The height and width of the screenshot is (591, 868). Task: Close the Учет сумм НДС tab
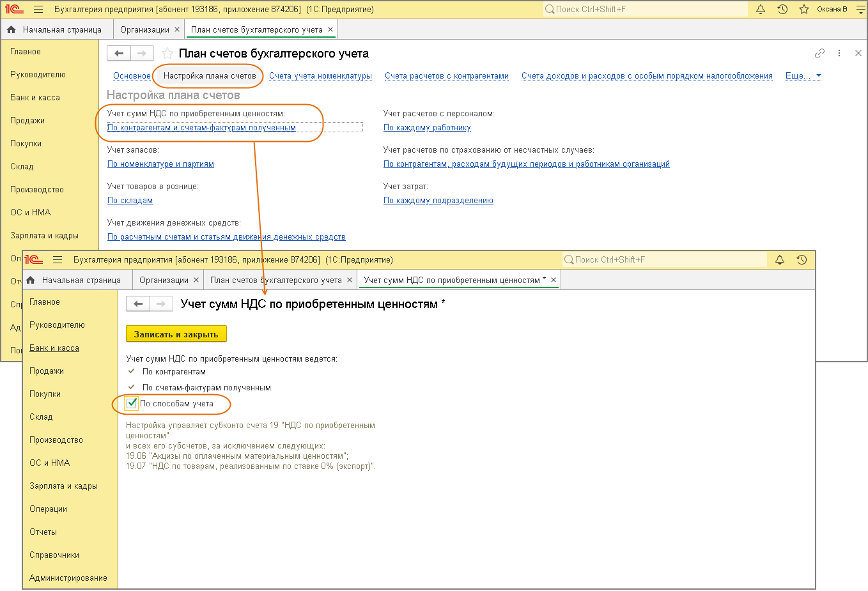coord(554,280)
